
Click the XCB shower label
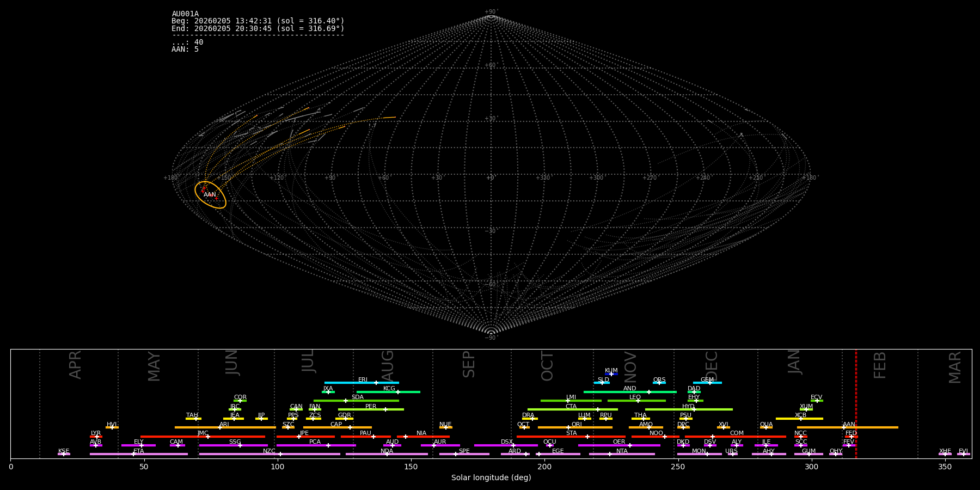pos(800,415)
